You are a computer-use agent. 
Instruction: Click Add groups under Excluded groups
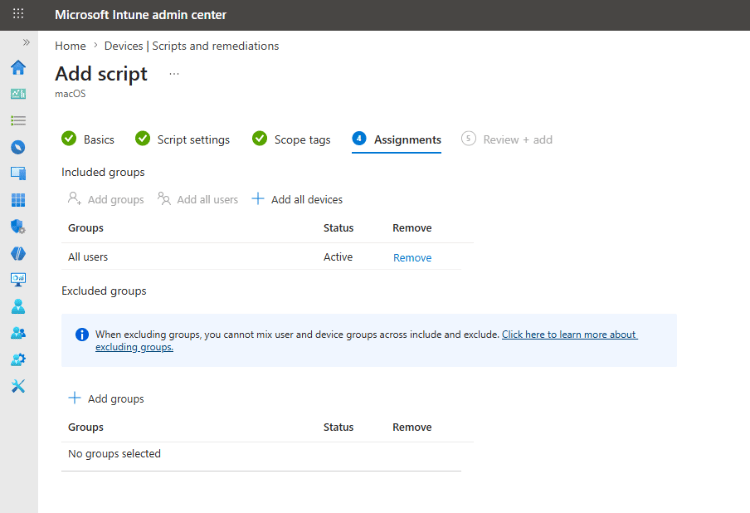(x=106, y=398)
